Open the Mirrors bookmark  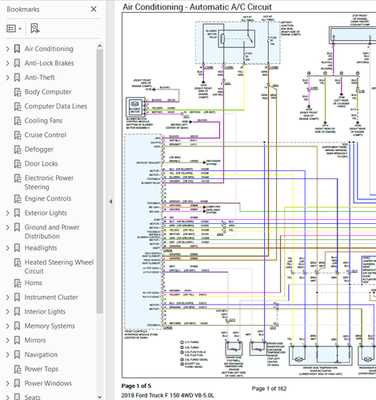[x=35, y=340]
